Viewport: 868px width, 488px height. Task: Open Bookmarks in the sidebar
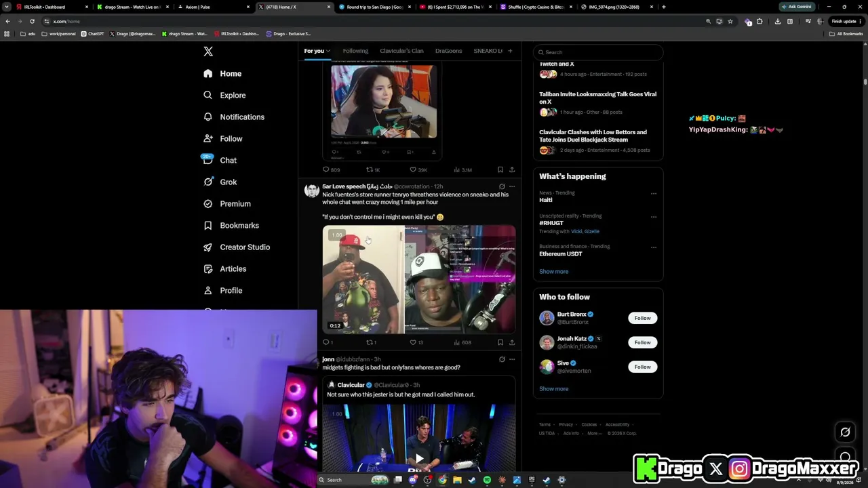pos(231,225)
